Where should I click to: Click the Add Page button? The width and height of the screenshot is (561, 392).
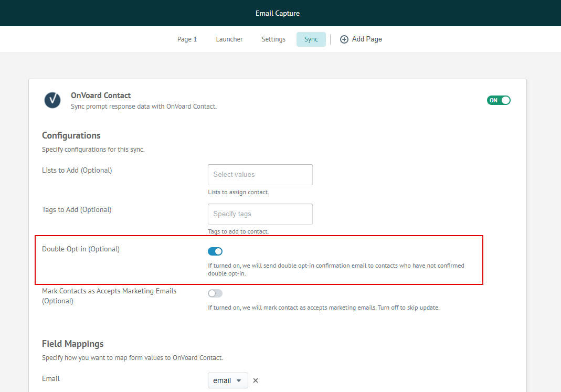[x=361, y=39]
